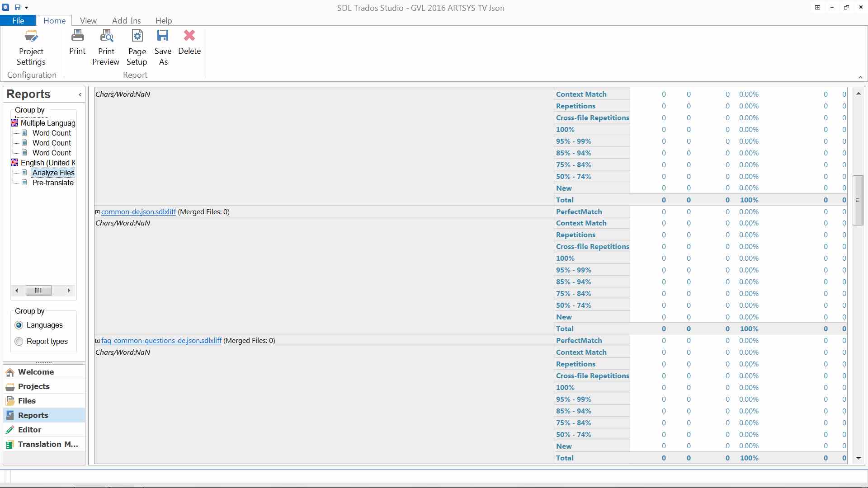The image size is (868, 488).
Task: Open the Editor view
Action: (44, 430)
